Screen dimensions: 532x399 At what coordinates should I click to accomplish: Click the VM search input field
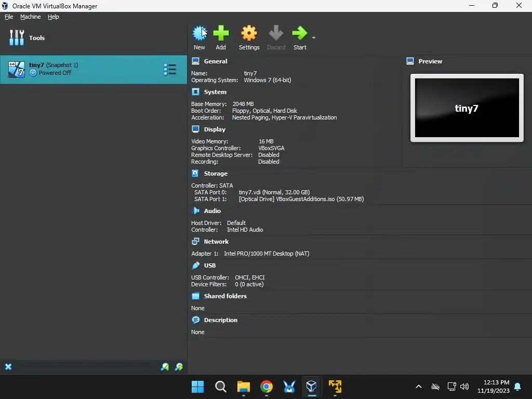click(x=87, y=367)
